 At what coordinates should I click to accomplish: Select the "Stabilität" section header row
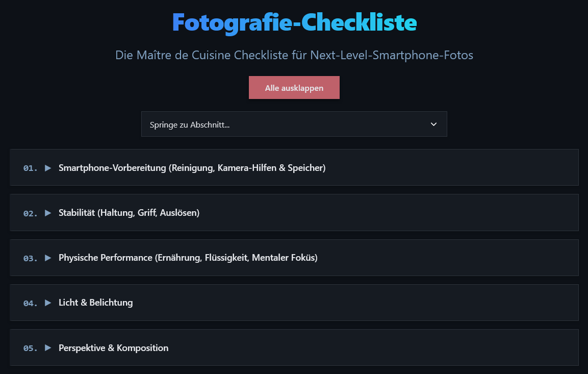tap(129, 213)
